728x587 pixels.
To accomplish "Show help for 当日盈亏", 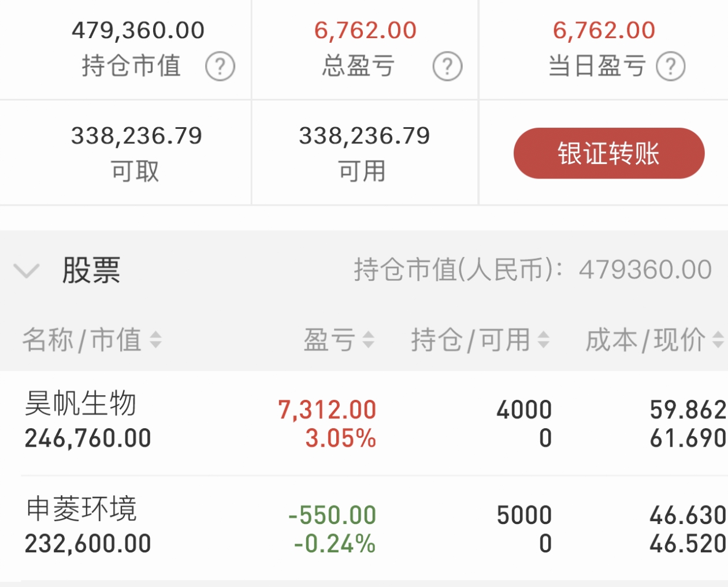I will click(671, 66).
